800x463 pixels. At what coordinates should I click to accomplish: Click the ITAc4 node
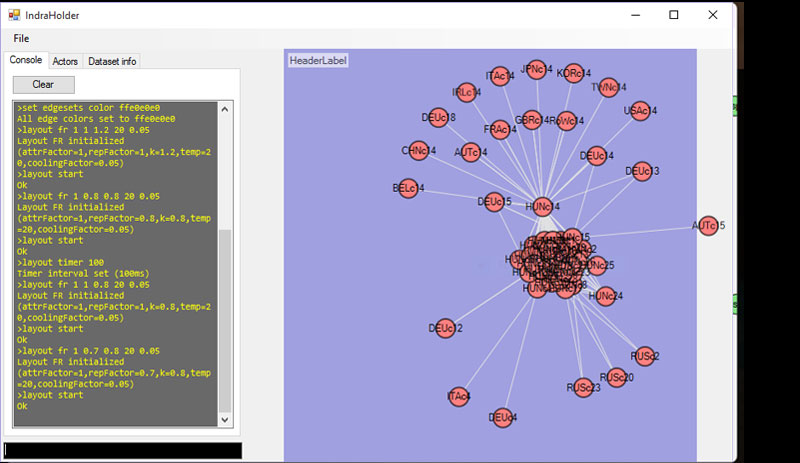[x=457, y=397]
